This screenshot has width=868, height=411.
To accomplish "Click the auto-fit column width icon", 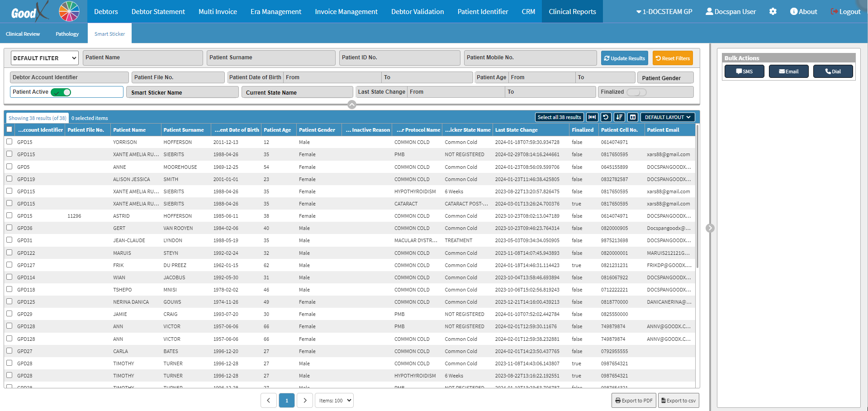I will pyautogui.click(x=592, y=117).
